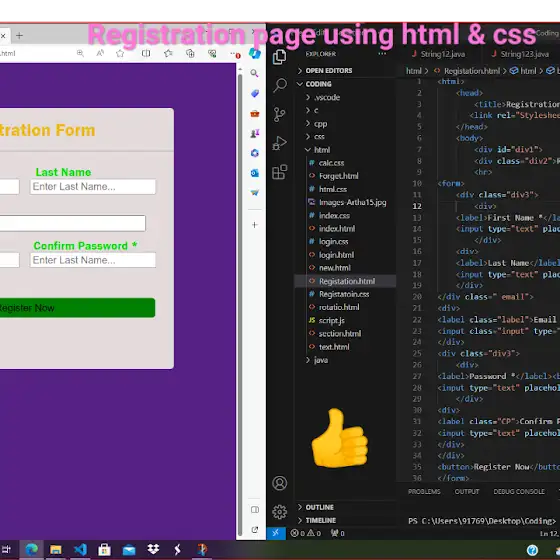Open Microsoft Edge from taskbar
This screenshot has height=560, width=560.
31,549
